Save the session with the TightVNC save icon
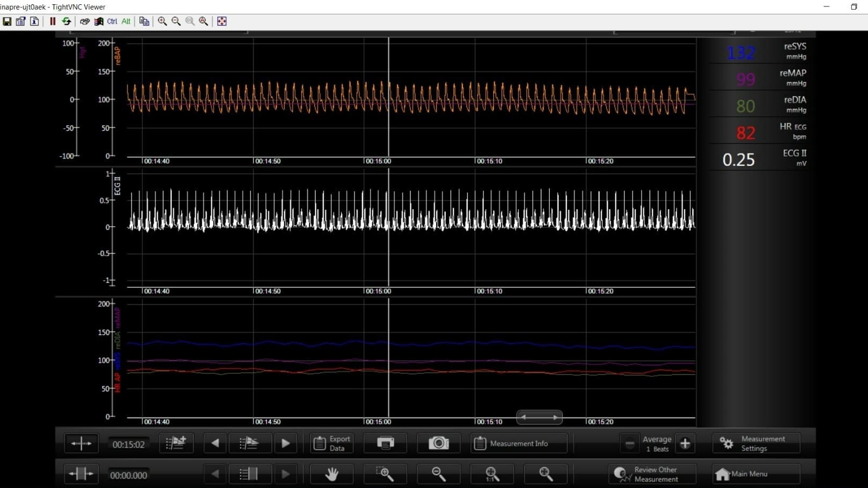Screen dimensions: 868x488 pyautogui.click(x=7, y=21)
